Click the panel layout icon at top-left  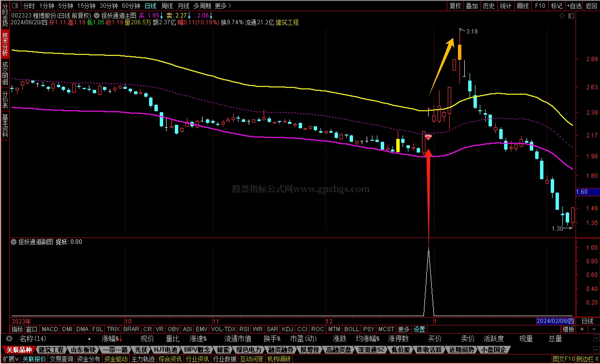[15, 5]
